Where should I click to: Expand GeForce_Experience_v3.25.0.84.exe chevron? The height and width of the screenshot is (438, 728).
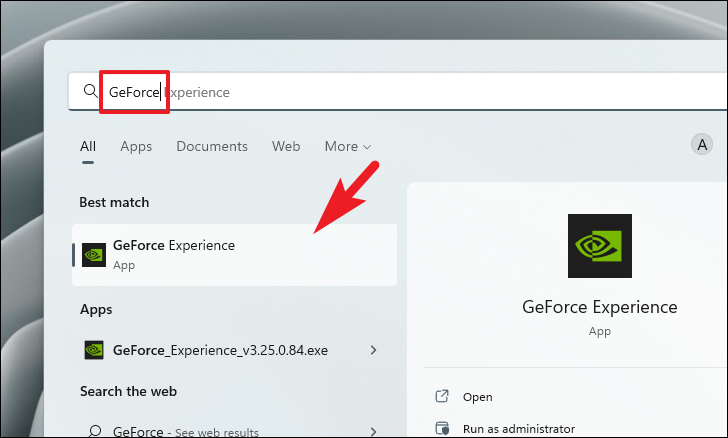point(373,350)
